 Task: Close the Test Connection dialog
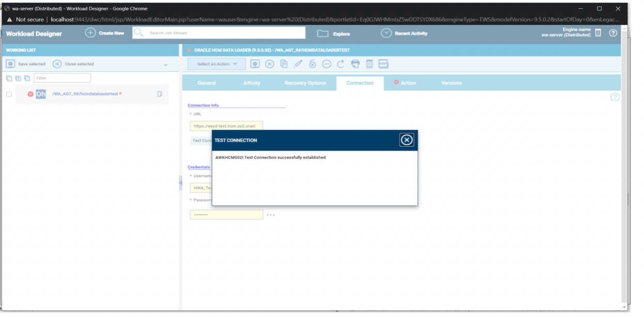(407, 140)
